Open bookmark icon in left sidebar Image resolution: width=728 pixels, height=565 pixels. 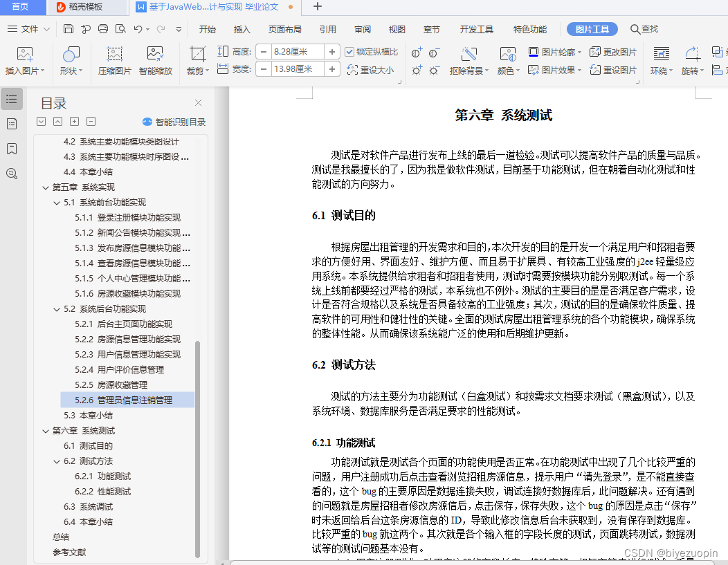(12, 149)
